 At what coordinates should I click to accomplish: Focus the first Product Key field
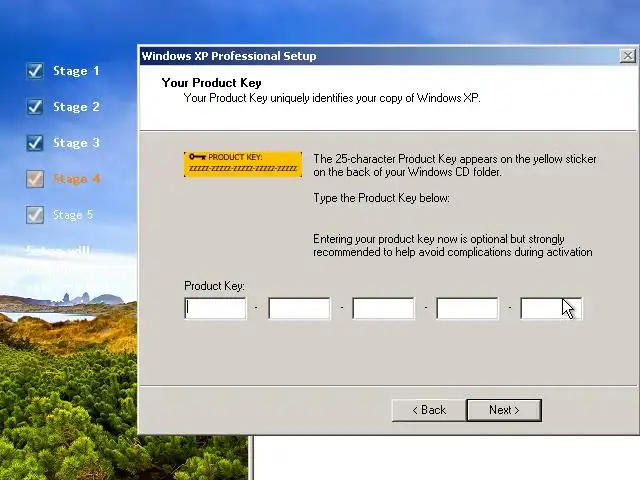point(216,308)
